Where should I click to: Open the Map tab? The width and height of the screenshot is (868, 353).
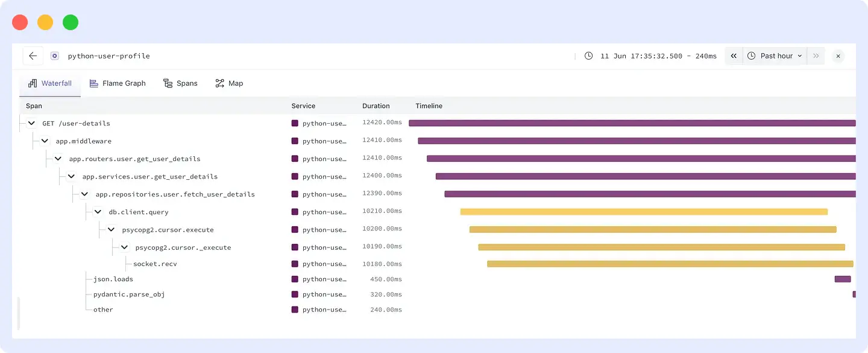229,83
